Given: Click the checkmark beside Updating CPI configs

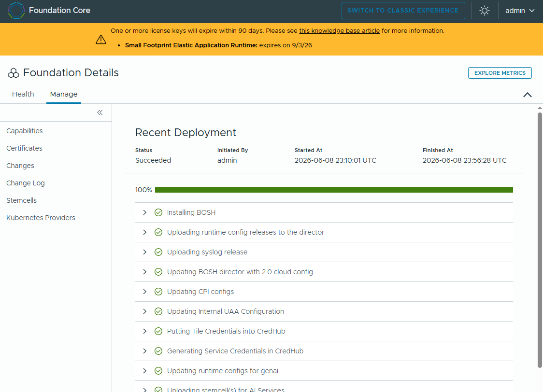Looking at the screenshot, I should pos(158,292).
